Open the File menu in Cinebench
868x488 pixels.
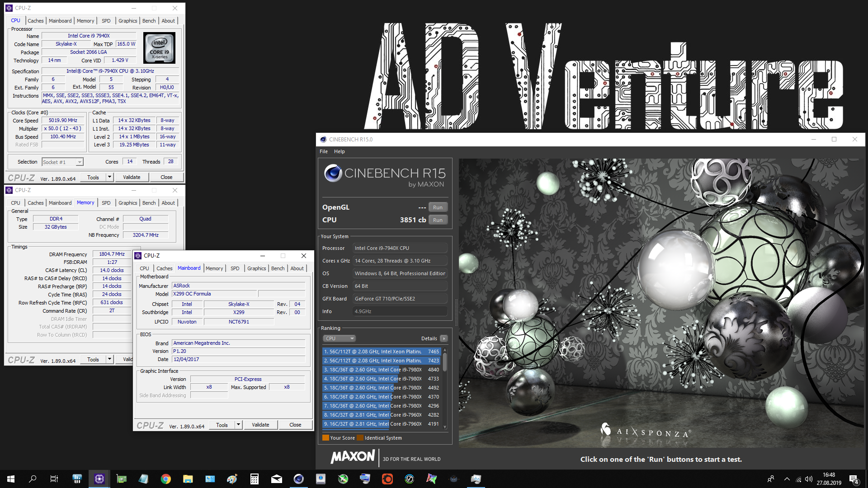324,151
